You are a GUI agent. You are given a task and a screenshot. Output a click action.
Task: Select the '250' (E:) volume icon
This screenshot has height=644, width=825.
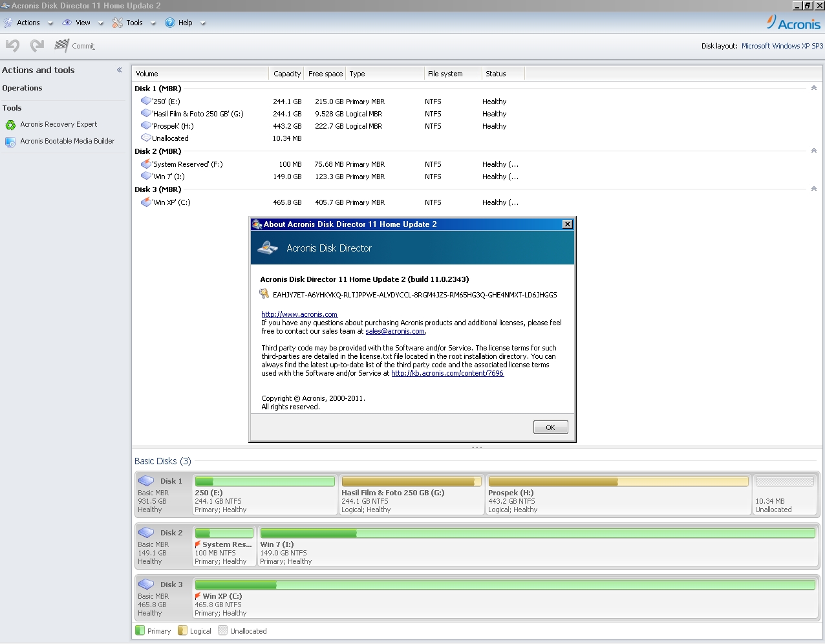pos(146,101)
